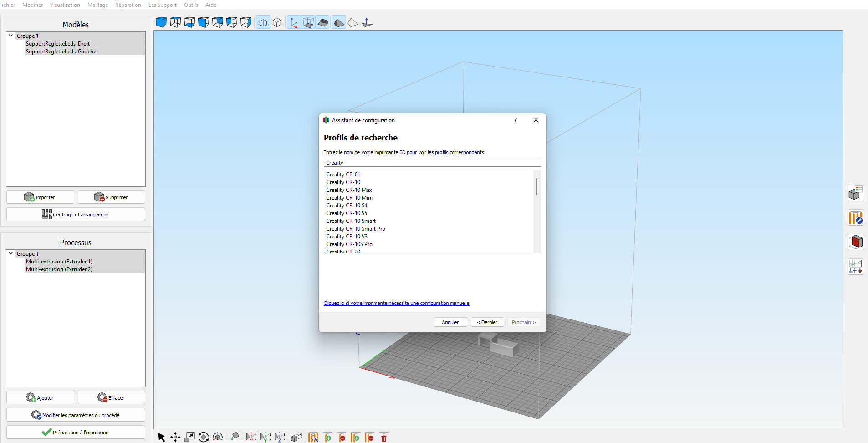
Task: Collapse Groupe 1 in the Processus tree
Action: 11,253
